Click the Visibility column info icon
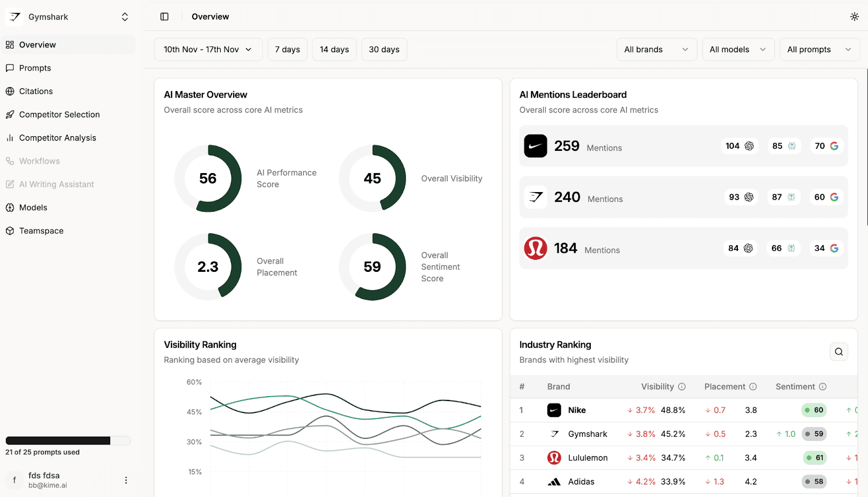This screenshot has height=497, width=868. point(682,387)
